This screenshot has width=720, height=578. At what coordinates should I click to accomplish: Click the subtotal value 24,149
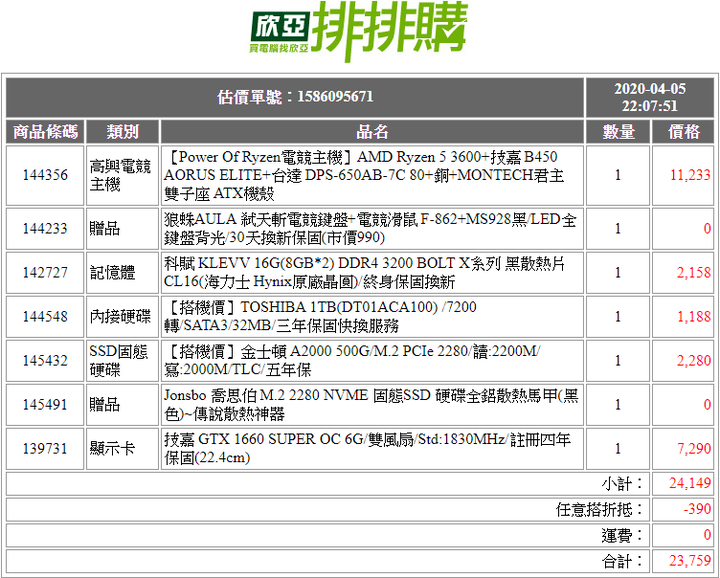[x=690, y=483]
